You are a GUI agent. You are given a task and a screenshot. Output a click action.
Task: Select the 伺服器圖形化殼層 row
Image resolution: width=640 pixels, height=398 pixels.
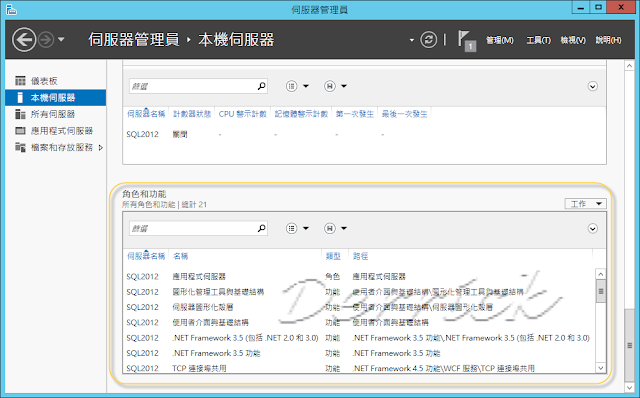click(359, 307)
